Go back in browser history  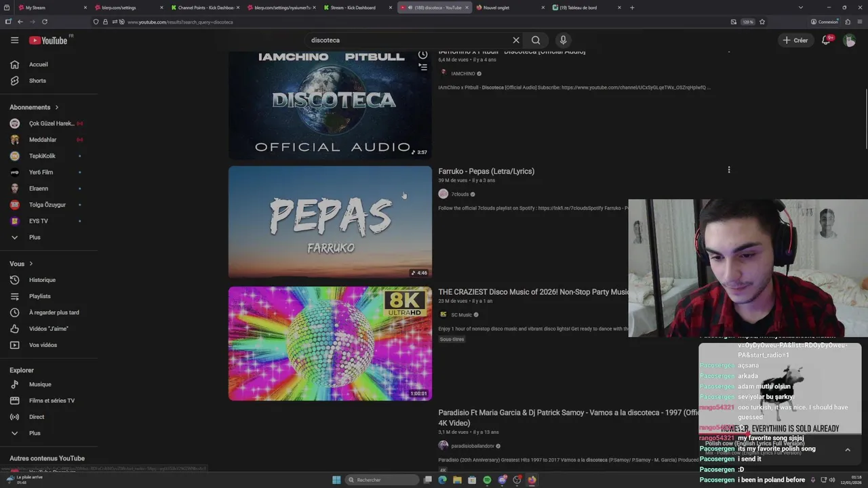20,22
